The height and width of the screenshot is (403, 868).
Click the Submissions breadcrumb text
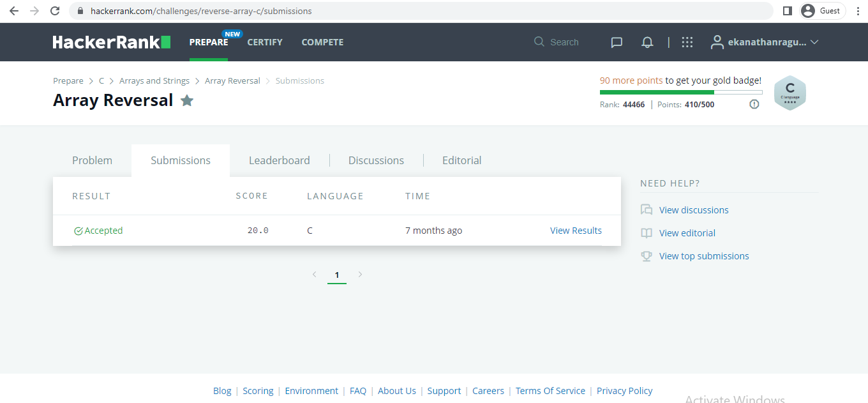point(300,80)
